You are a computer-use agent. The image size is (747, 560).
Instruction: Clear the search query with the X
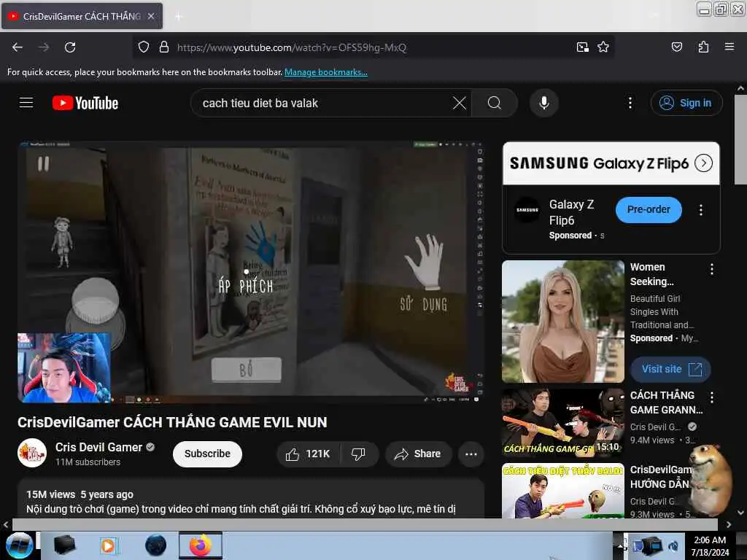click(460, 103)
